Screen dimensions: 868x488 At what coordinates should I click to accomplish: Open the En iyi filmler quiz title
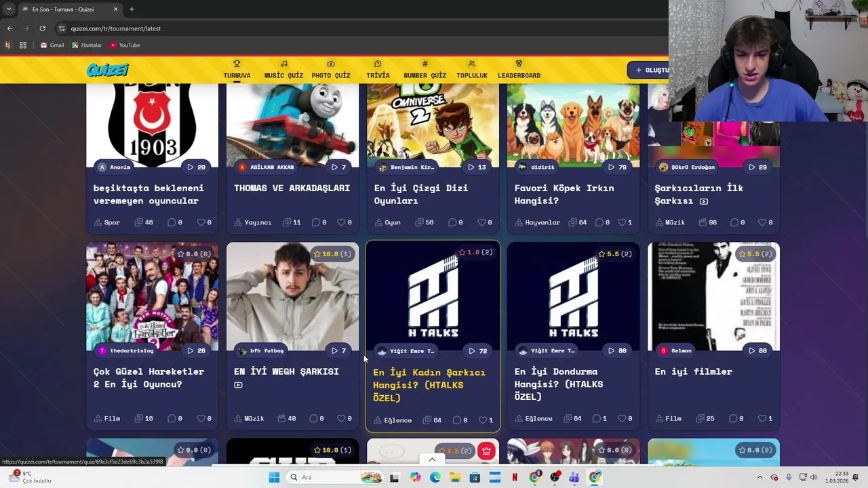tap(693, 371)
